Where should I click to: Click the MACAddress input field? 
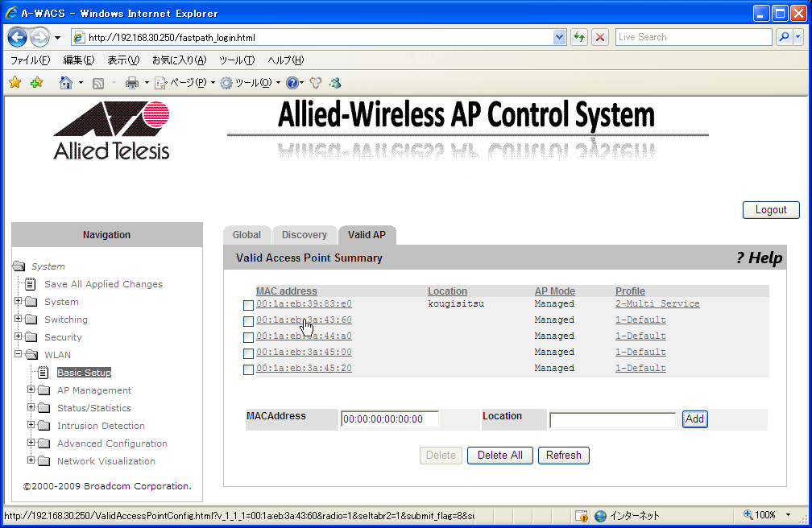click(x=390, y=419)
